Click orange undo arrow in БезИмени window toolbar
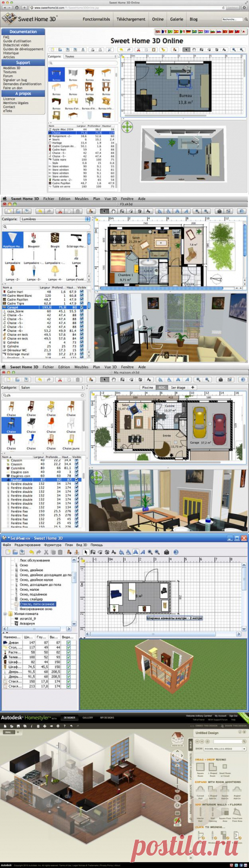Image resolution: width=249 pixels, height=868 pixels. (32, 552)
